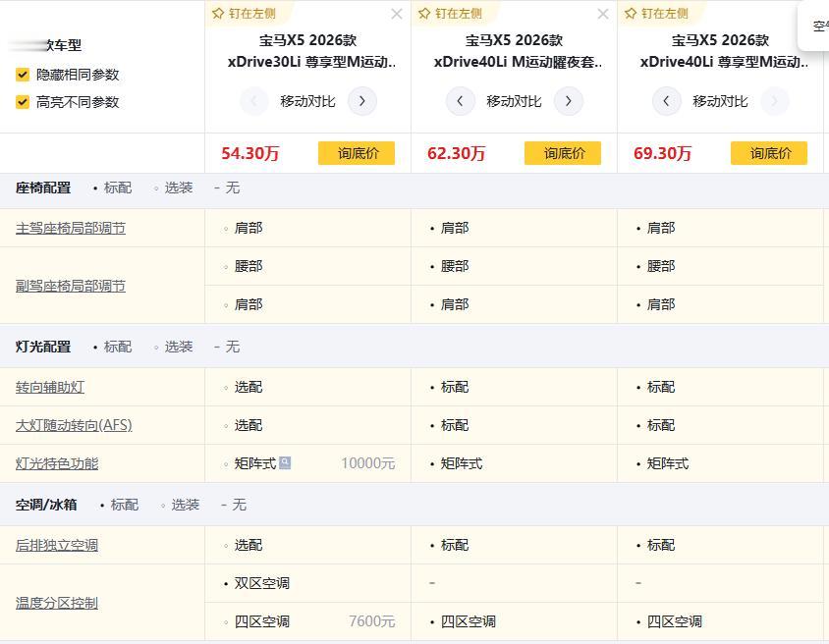Toggle the 高亮不同参数 checkbox
The image size is (829, 644).
pyautogui.click(x=23, y=102)
